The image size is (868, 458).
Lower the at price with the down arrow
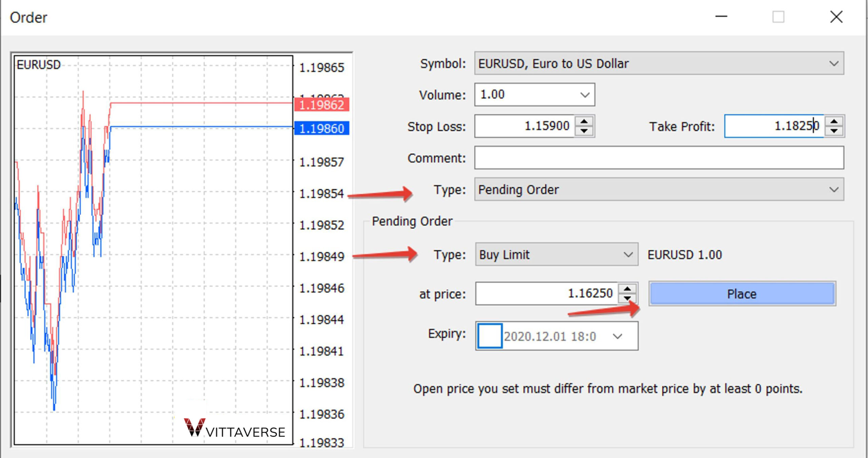point(627,299)
